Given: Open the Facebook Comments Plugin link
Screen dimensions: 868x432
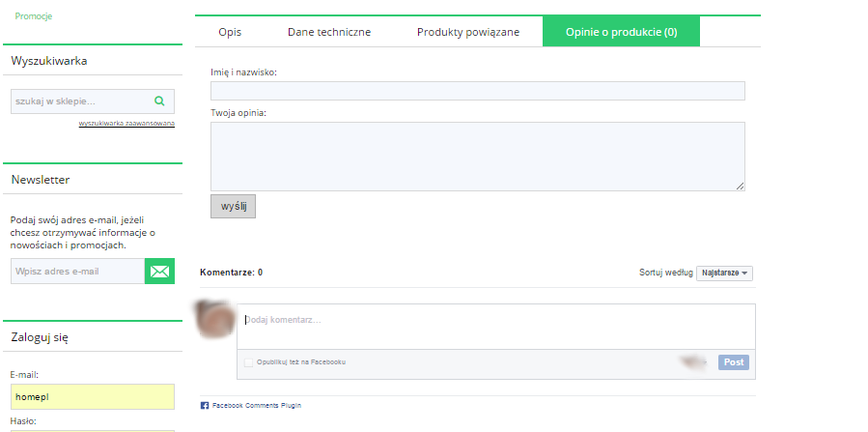Looking at the screenshot, I should pyautogui.click(x=256, y=405).
